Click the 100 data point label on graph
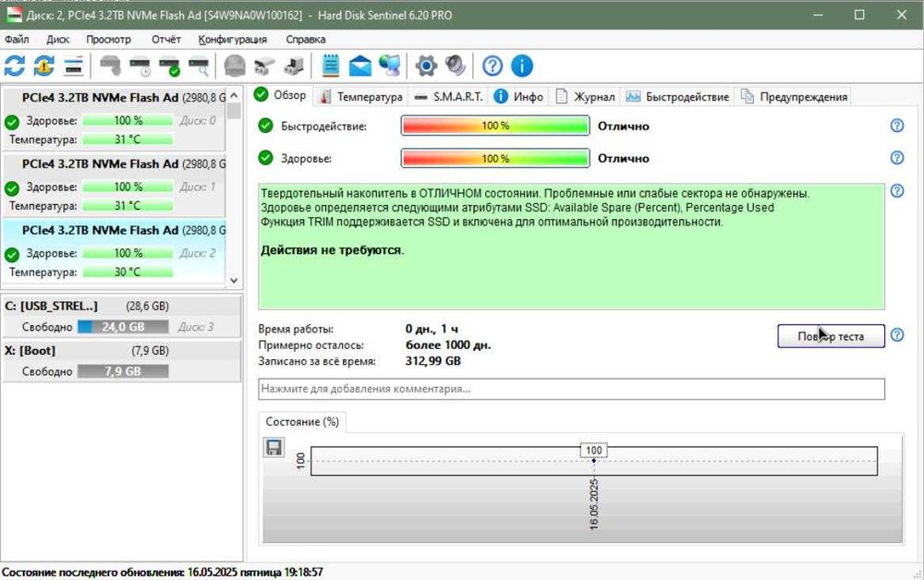 [593, 451]
